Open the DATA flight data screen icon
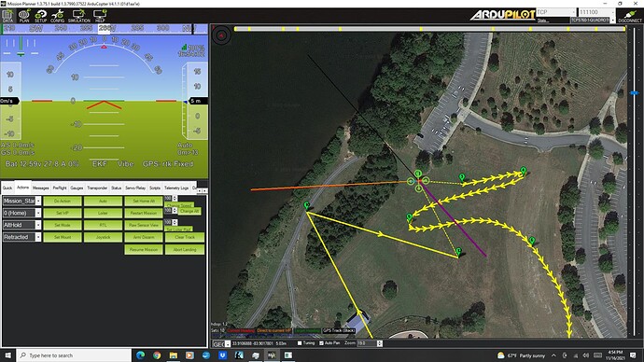The width and height of the screenshot is (644, 362). (x=7, y=16)
